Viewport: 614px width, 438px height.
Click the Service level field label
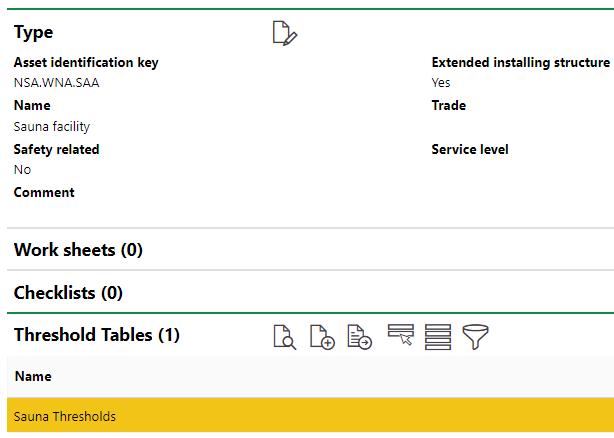[x=469, y=150]
